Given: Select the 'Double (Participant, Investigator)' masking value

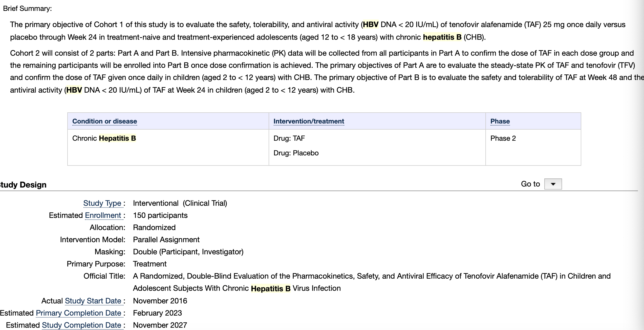Looking at the screenshot, I should 188,252.
